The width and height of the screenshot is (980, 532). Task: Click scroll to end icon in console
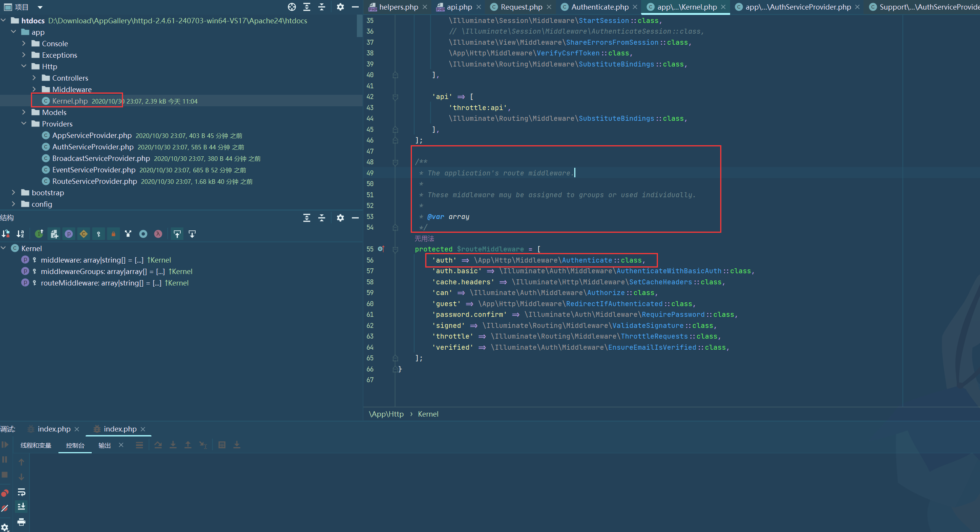point(21,506)
